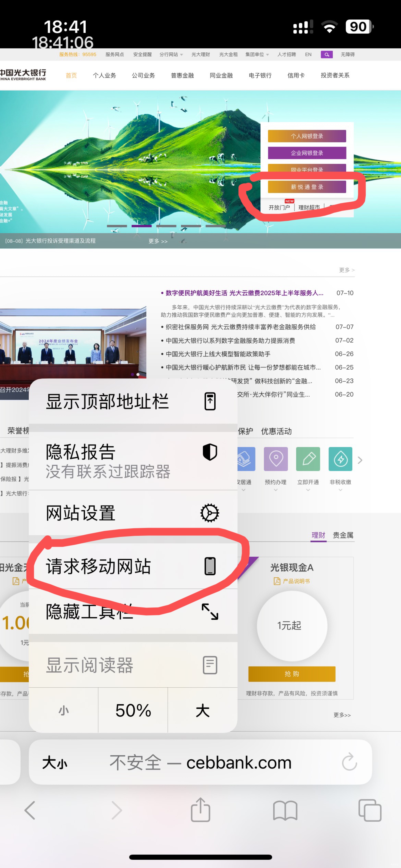Select second banner carousel indicator
The image size is (401, 868).
point(142,226)
